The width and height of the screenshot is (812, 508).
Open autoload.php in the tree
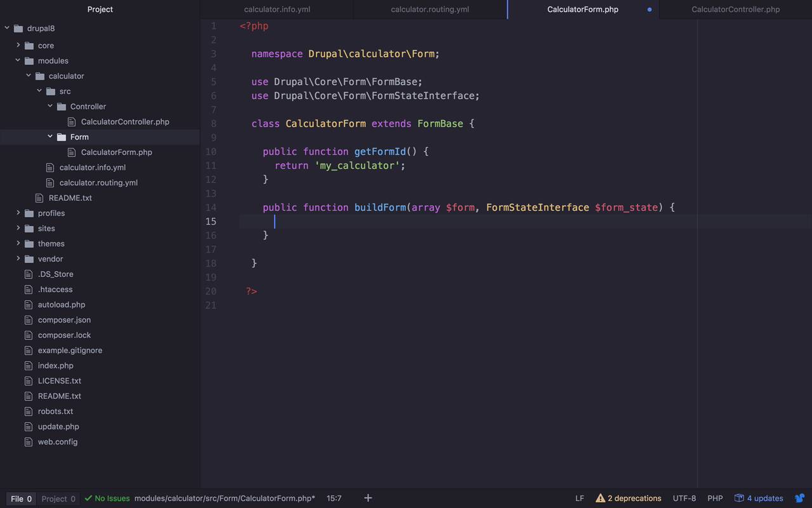coord(62,304)
